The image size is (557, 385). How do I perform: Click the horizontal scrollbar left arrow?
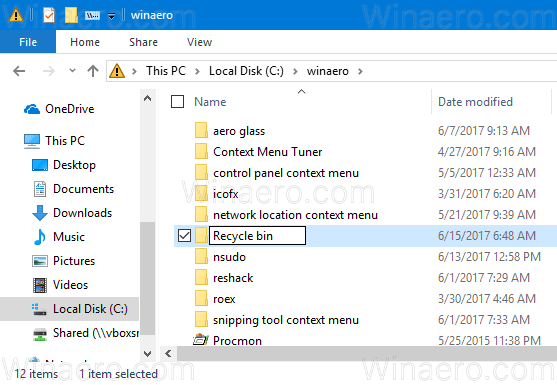click(x=168, y=353)
